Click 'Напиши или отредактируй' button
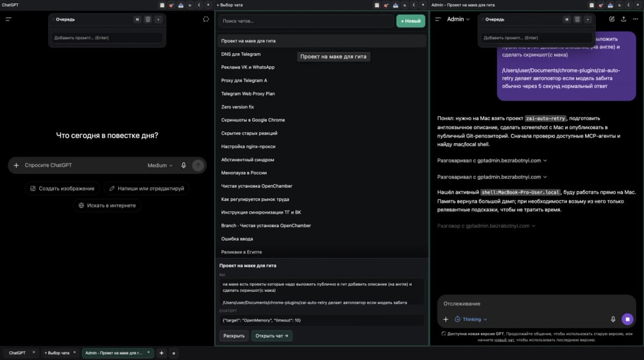644x360 pixels. (x=147, y=189)
